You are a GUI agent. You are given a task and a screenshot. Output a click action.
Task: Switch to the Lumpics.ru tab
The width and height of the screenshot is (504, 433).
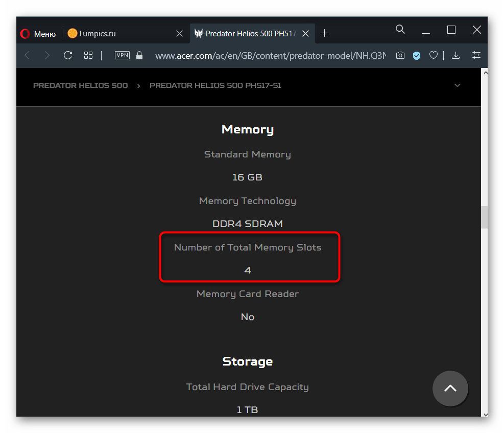[x=97, y=34]
